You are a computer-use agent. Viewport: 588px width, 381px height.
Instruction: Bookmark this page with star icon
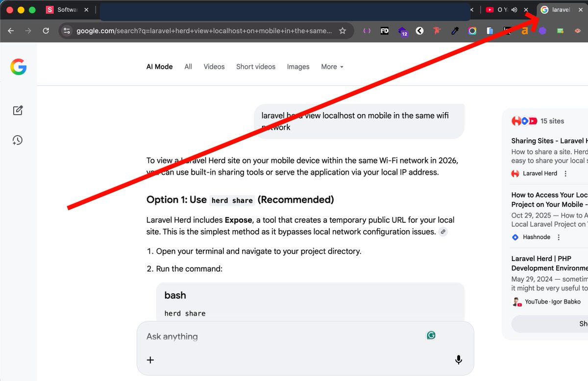pos(343,30)
